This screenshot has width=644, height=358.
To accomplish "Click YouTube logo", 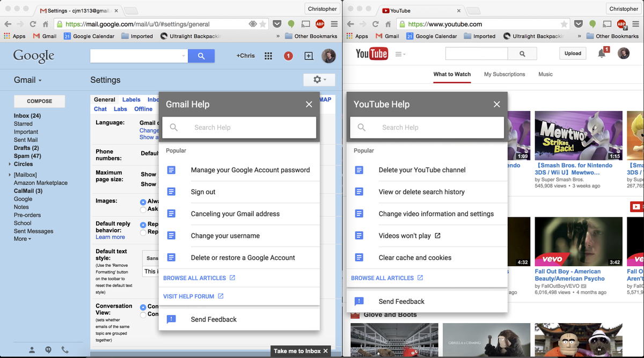I will [x=371, y=54].
